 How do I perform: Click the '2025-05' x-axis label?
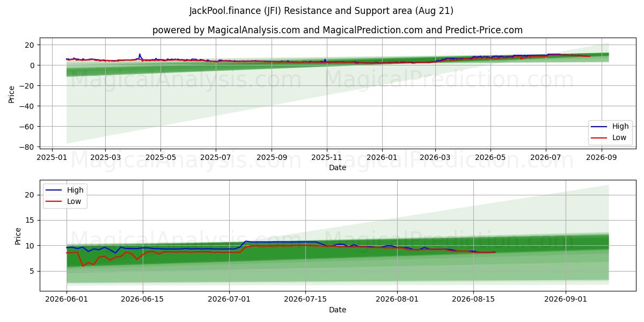[x=160, y=157]
